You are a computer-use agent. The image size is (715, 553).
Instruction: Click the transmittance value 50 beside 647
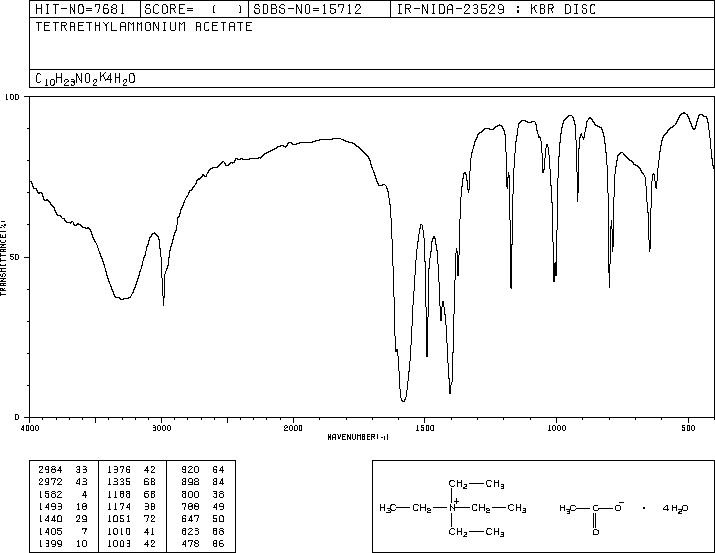click(218, 519)
